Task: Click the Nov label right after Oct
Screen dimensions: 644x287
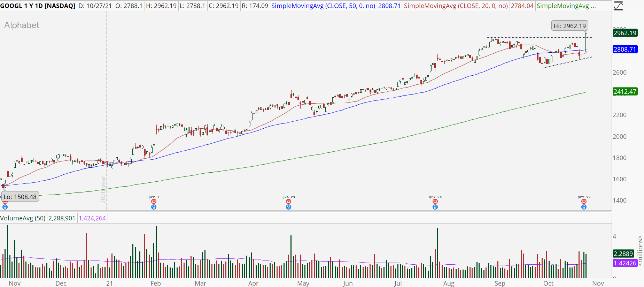Action: pyautogui.click(x=598, y=283)
